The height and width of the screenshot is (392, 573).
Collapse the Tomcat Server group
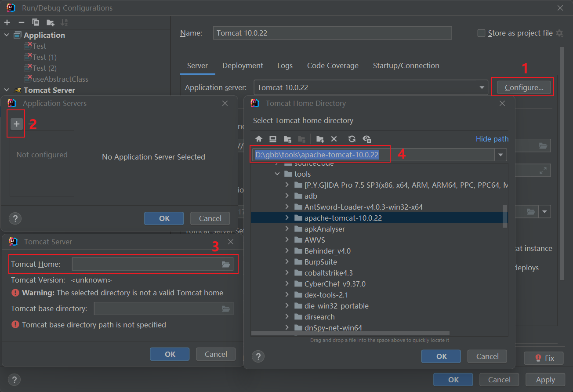[x=7, y=90]
